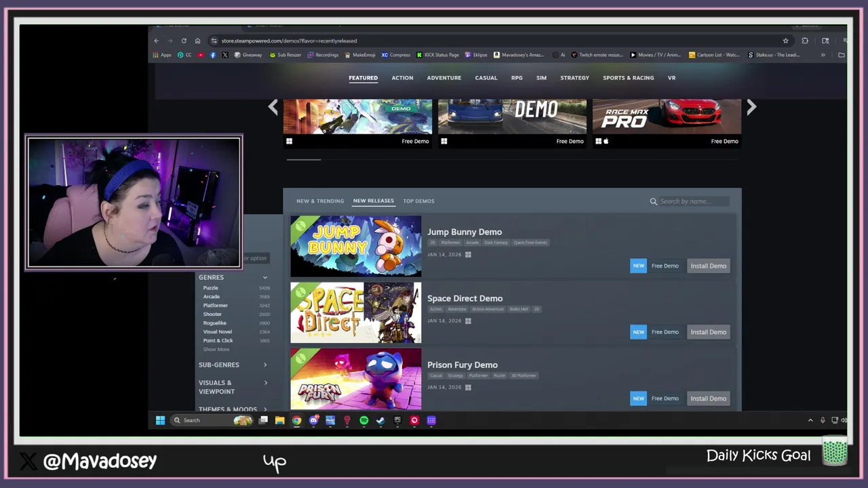Screen dimensions: 868x488
Task: Open the MakeEmoji bookmark
Action: (360, 55)
